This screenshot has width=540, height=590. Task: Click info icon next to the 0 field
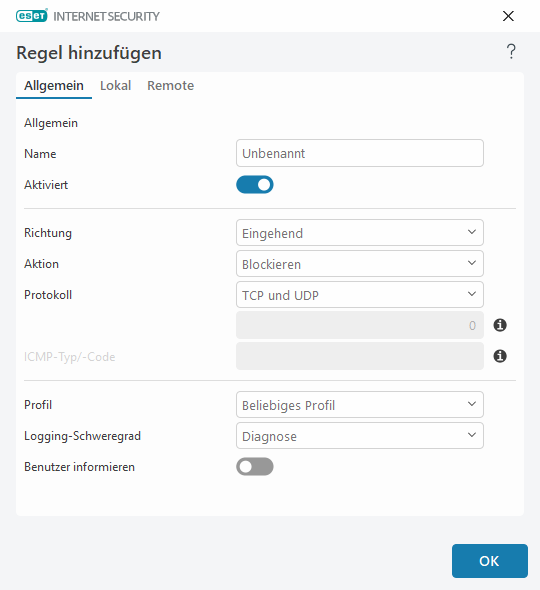tap(500, 325)
